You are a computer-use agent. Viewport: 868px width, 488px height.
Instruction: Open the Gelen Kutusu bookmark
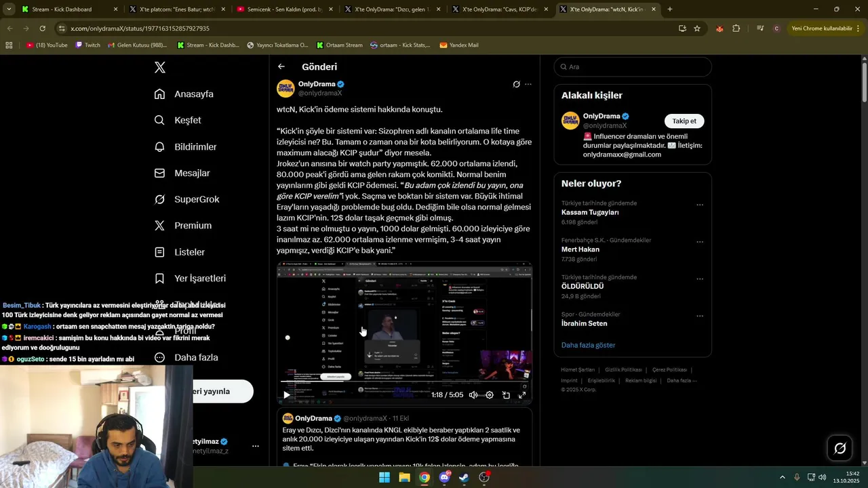point(138,45)
